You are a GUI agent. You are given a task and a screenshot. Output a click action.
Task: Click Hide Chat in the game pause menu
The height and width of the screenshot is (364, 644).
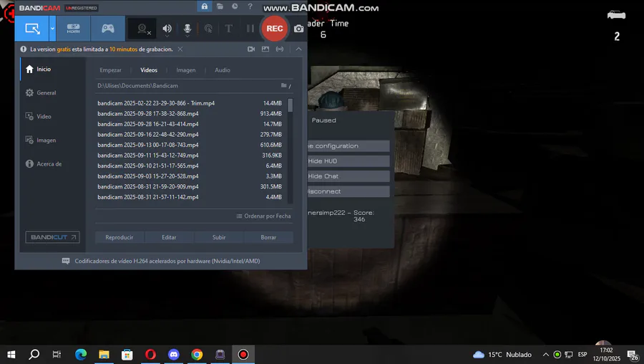(x=348, y=176)
